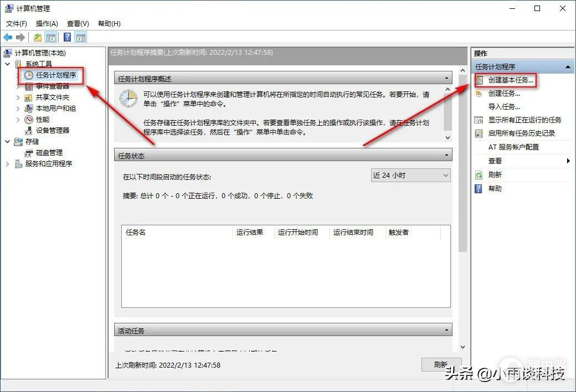Open the 文件(F) menu

click(x=17, y=23)
